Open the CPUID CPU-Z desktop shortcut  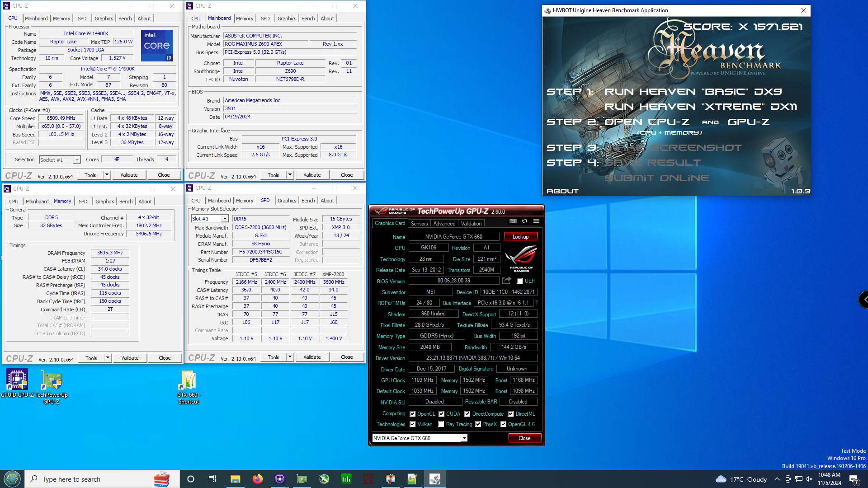pyautogui.click(x=17, y=383)
